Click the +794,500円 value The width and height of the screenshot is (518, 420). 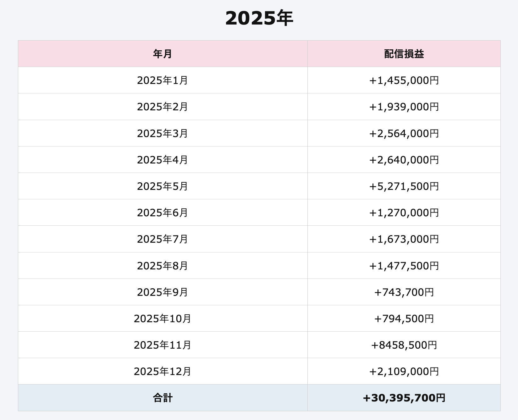pos(404,318)
